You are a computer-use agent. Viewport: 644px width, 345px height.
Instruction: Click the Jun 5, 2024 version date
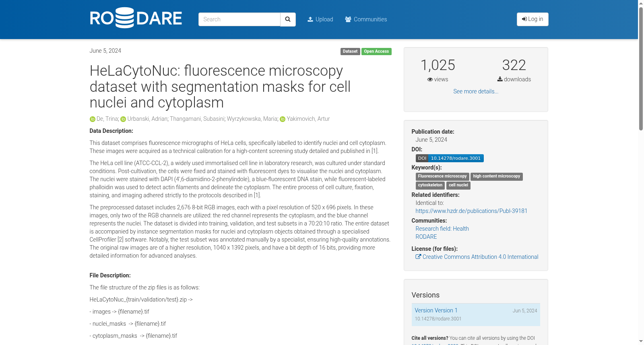pos(525,311)
